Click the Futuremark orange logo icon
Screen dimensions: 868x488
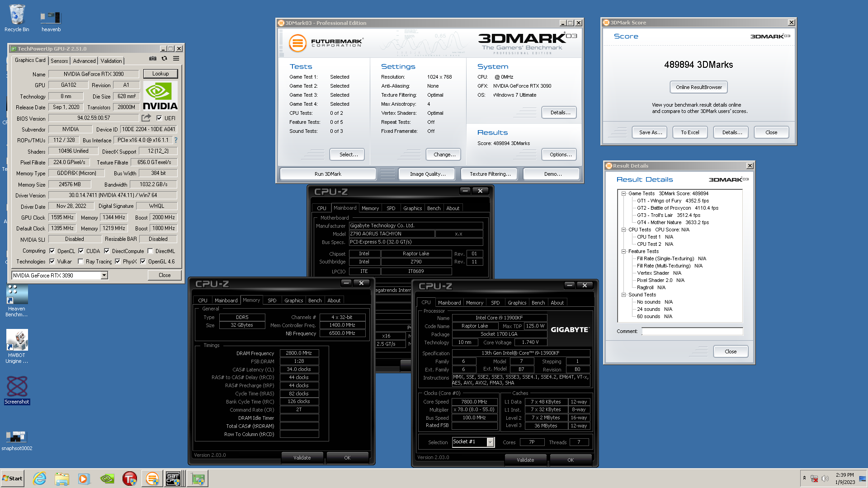297,43
